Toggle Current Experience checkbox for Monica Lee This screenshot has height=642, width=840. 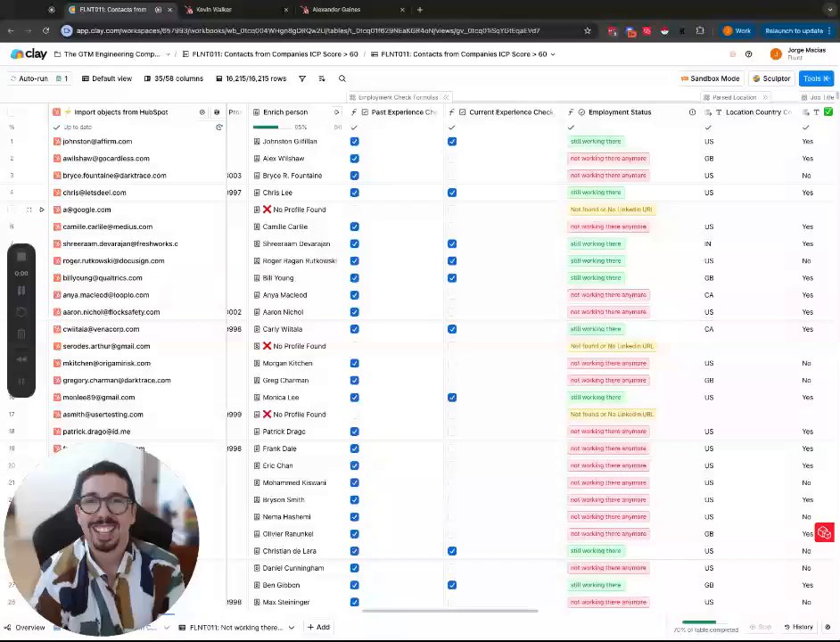click(451, 398)
